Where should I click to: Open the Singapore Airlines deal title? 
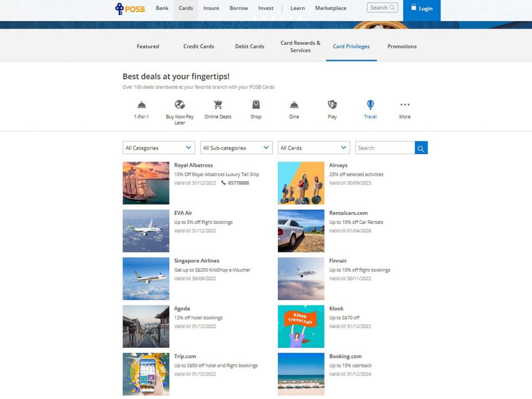[x=197, y=261]
